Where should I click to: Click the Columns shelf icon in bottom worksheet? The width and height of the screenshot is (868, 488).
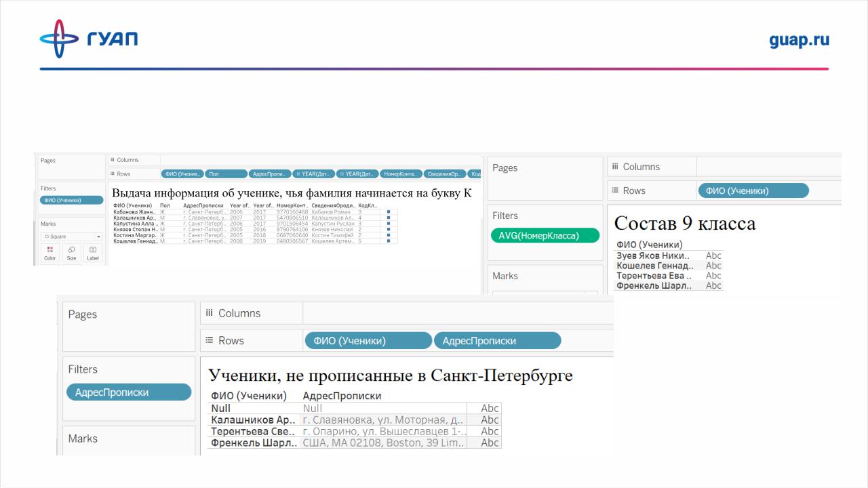tap(210, 313)
